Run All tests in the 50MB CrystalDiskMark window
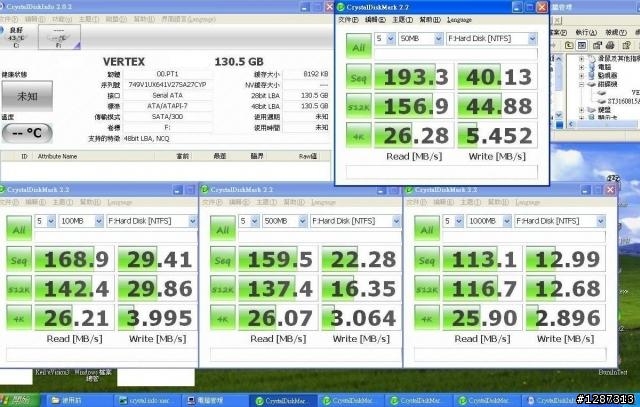Viewport: 640px width, 407px height. tap(358, 45)
